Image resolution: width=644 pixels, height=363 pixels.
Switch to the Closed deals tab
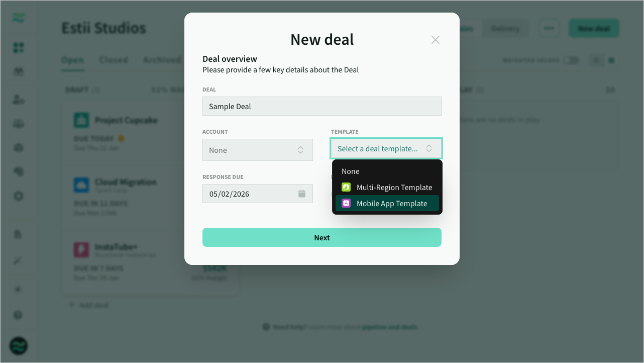[114, 59]
